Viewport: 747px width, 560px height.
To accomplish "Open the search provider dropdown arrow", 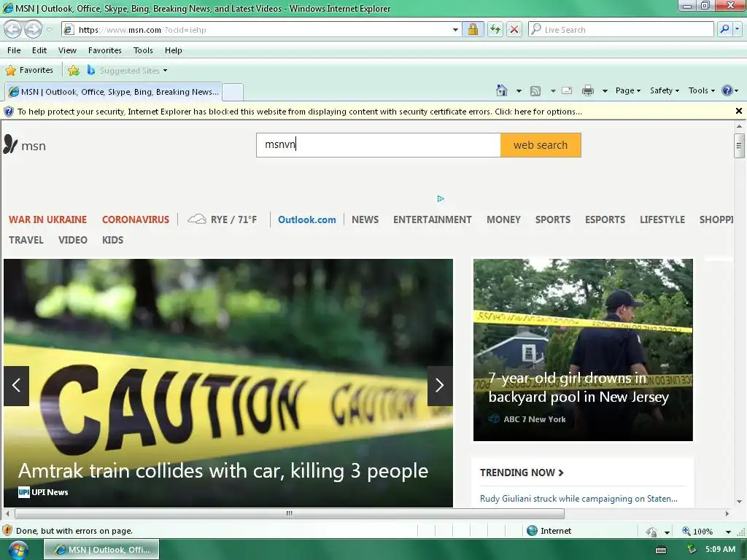I will [x=737, y=29].
